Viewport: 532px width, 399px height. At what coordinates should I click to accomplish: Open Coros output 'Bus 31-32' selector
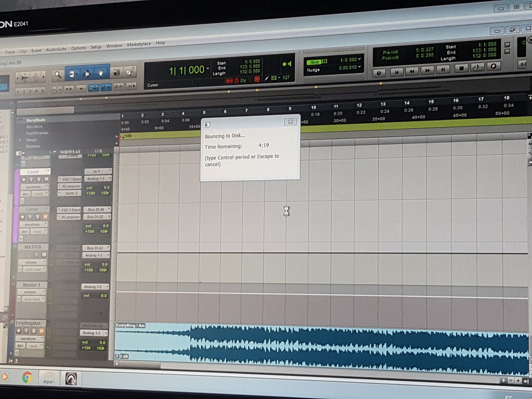(97, 217)
